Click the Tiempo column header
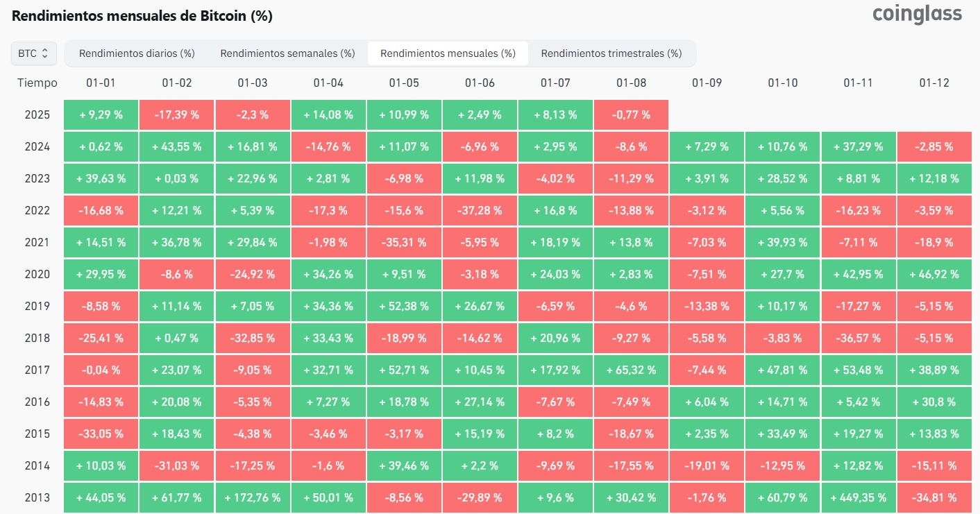The height and width of the screenshot is (514, 980). pyautogui.click(x=37, y=83)
